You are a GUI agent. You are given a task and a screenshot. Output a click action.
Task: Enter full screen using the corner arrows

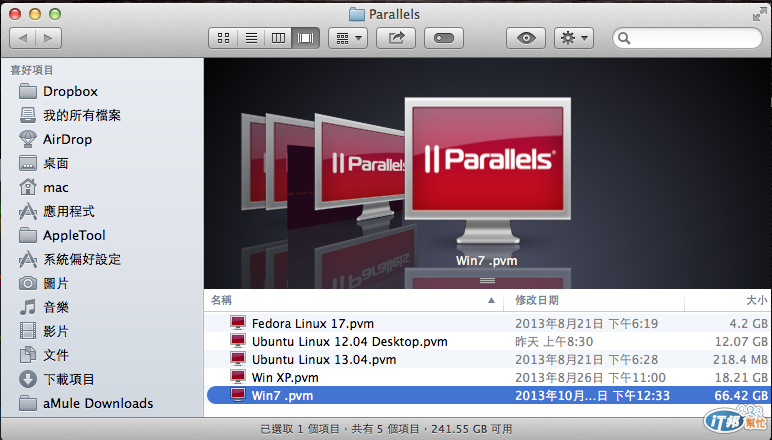tap(759, 15)
